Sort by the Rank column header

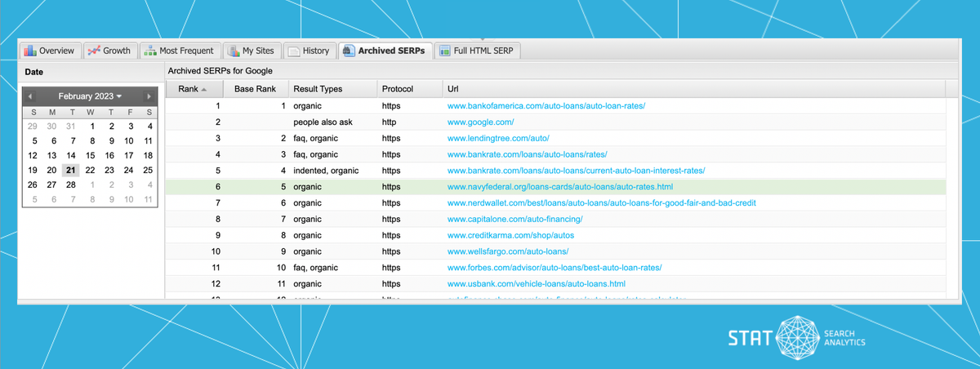(x=193, y=89)
